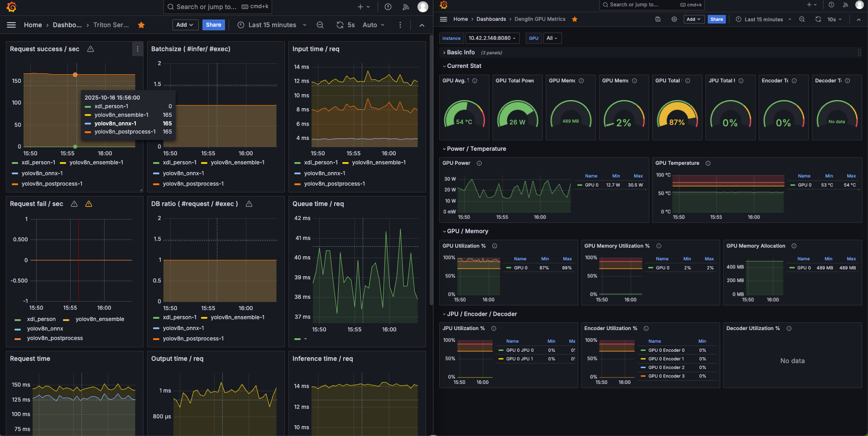Click Dashboards breadcrumb in Denglin dashboard

tap(491, 19)
